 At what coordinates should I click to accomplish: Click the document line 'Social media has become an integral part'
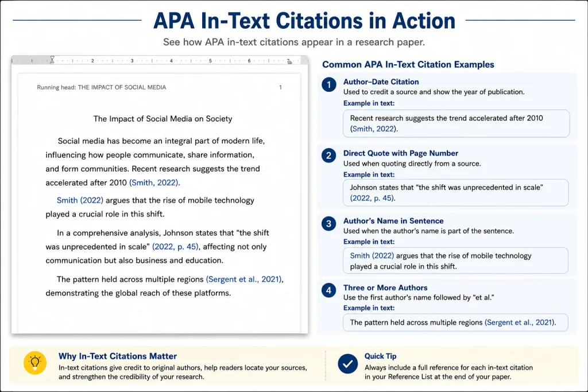pyautogui.click(x=161, y=141)
